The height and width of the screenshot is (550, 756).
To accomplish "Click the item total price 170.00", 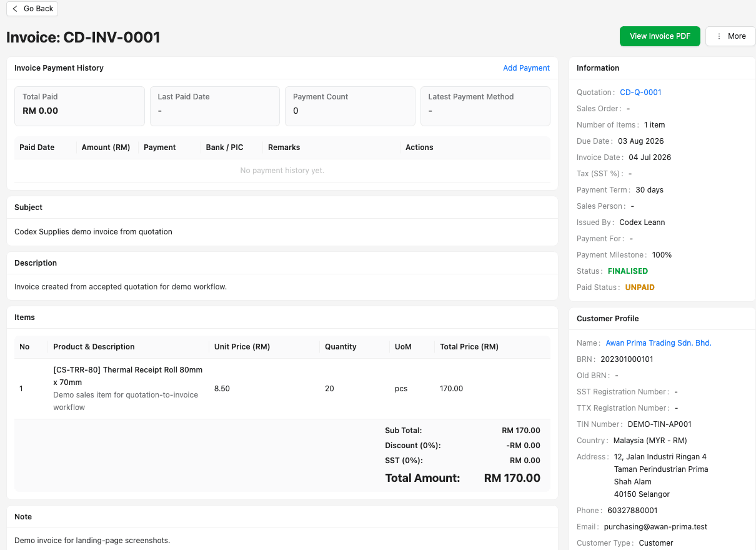I will (451, 389).
